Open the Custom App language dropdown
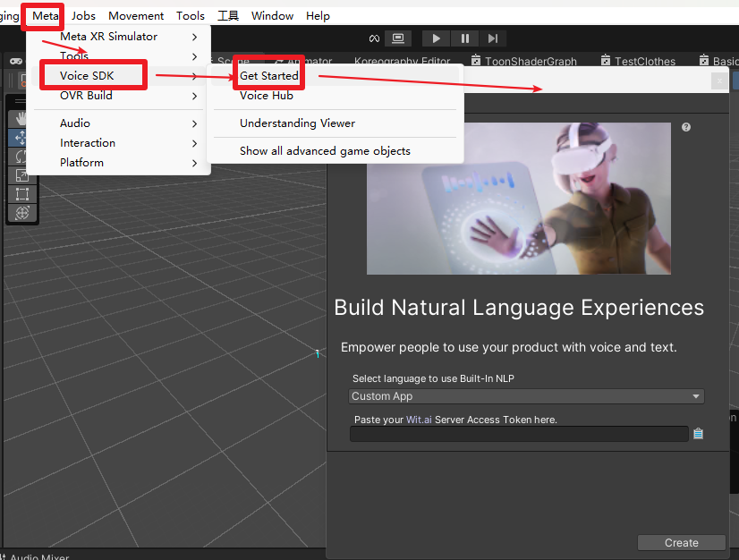Image resolution: width=739 pixels, height=560 pixels. (526, 396)
